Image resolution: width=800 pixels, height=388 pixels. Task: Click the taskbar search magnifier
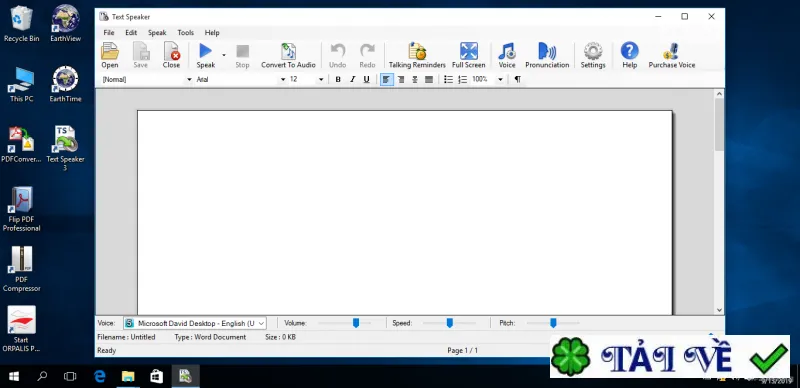pyautogui.click(x=42, y=377)
